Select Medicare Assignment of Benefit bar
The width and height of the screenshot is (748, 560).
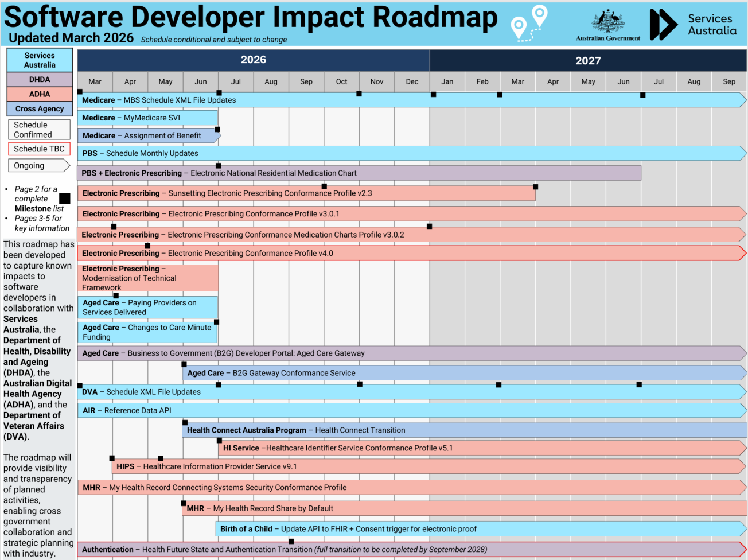click(x=149, y=135)
